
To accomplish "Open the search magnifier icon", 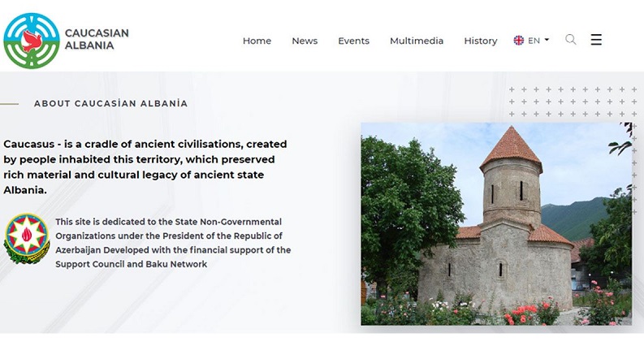I will 570,40.
